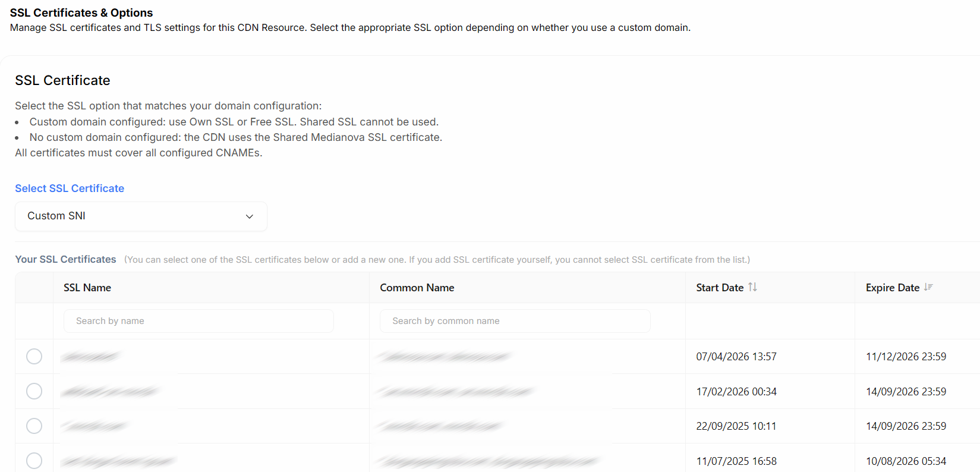Click the Your SSL Certificates heading
The image size is (980, 472).
pos(65,259)
